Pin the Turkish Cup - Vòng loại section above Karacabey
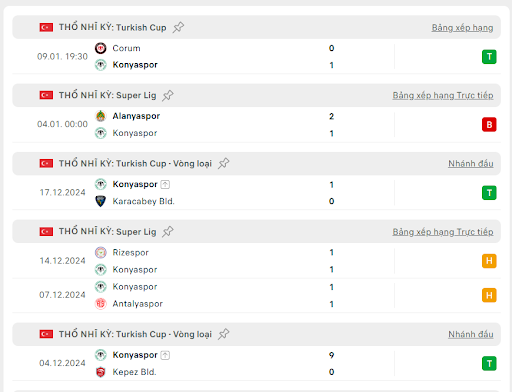The image size is (512, 392). tap(224, 163)
